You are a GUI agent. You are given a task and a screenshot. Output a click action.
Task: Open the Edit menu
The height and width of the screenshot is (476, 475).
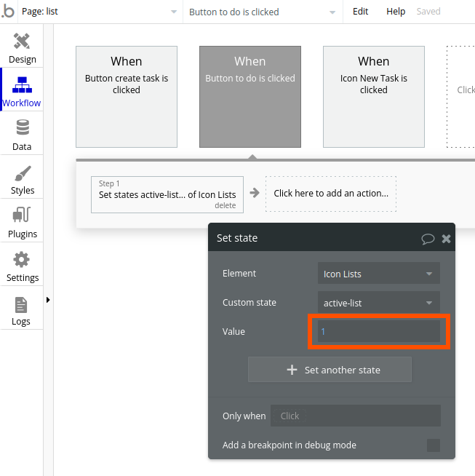click(x=360, y=12)
